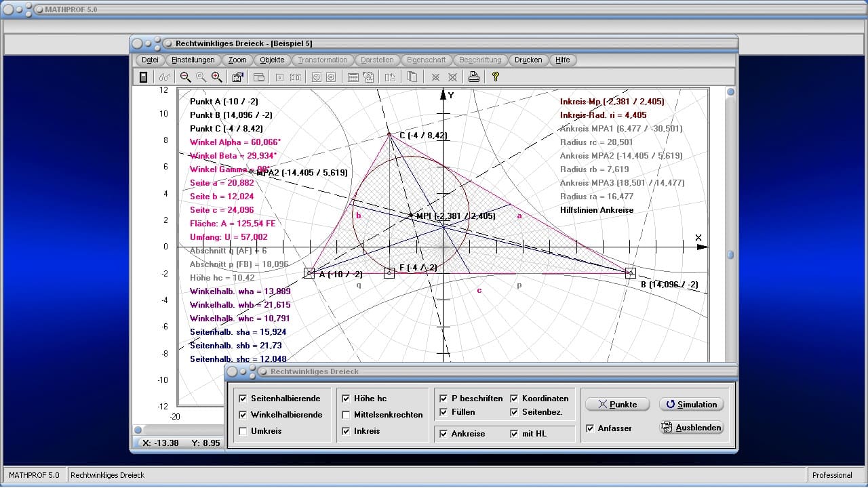868x488 pixels.
Task: Open the Hilfe menu
Action: (563, 60)
